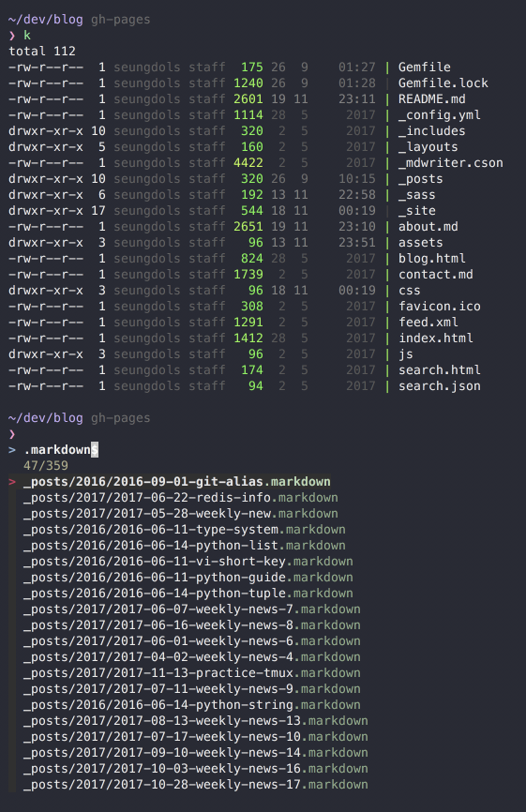This screenshot has height=812, width=526.
Task: Click the size value 544 for _site
Action: click(x=252, y=211)
